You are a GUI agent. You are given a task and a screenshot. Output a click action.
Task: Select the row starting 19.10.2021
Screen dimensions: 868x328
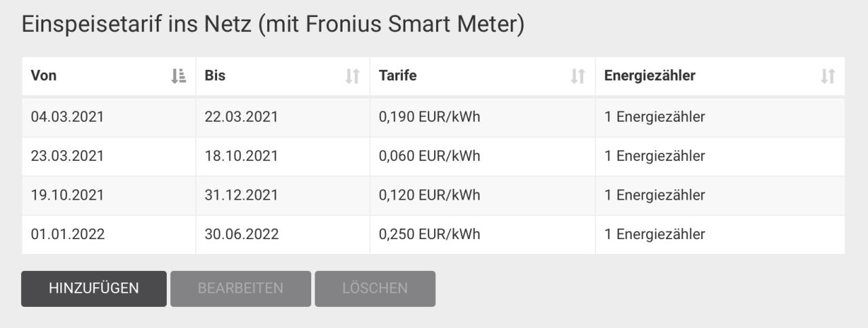[433, 196]
